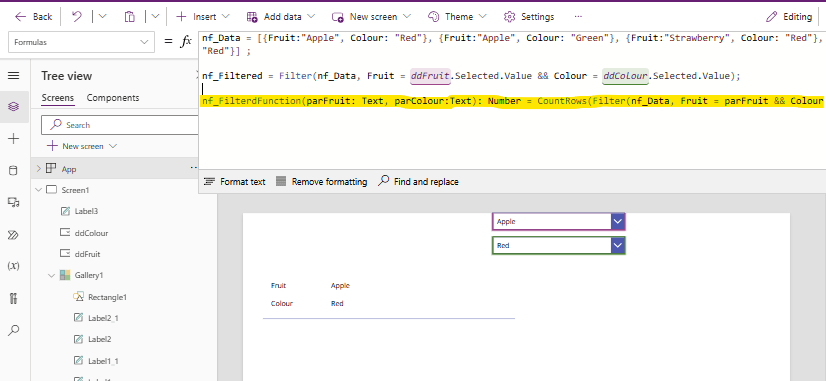
Task: Open the Add data menu
Action: coord(281,17)
